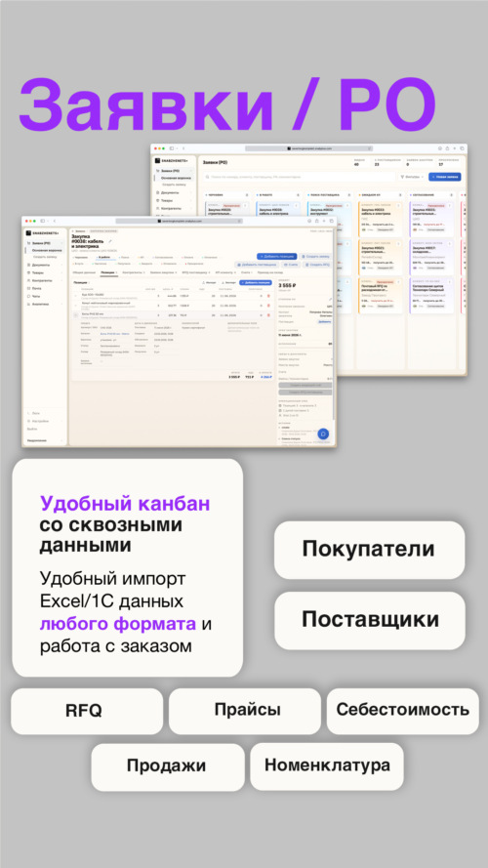Click Импорт above positions table

209,283
